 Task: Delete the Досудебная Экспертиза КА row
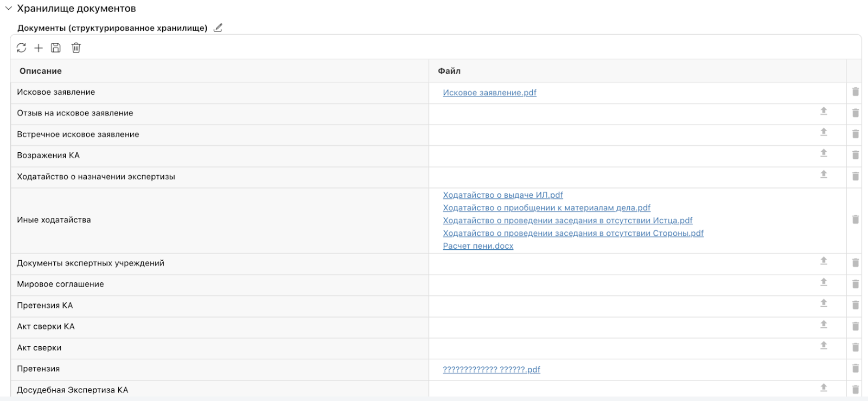[856, 390]
